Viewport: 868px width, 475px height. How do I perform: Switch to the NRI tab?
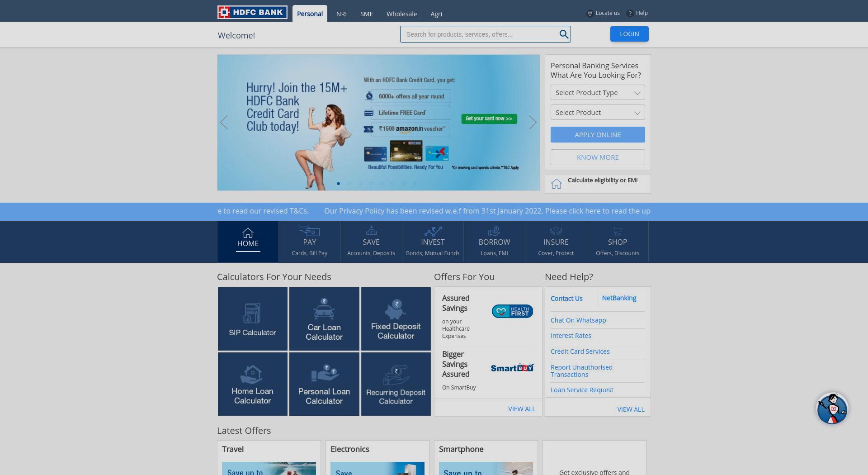[x=341, y=14]
